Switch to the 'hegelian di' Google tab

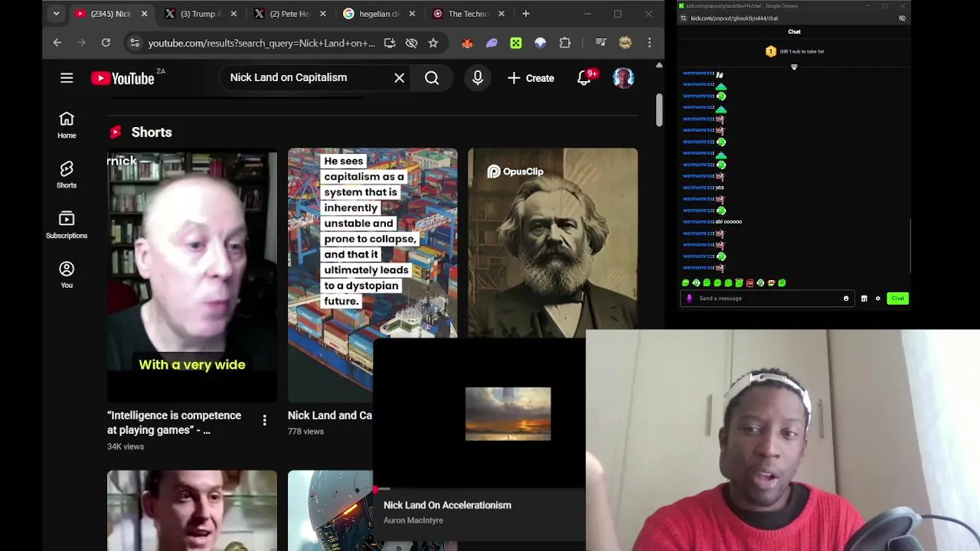[379, 14]
